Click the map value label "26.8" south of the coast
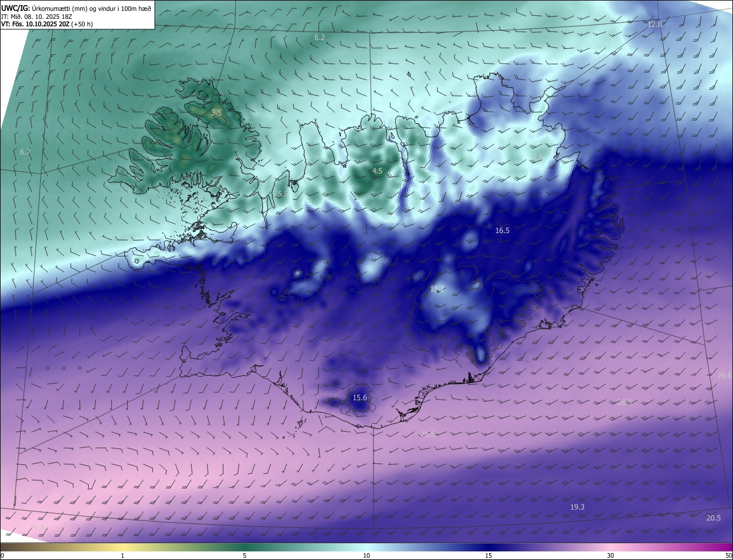 pyautogui.click(x=428, y=435)
